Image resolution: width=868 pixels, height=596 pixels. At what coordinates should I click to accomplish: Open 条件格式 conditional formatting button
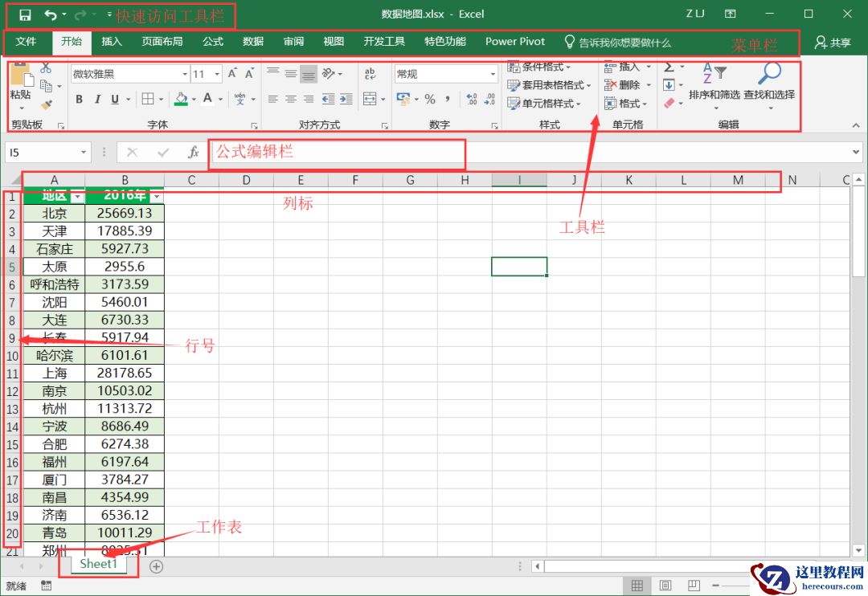pos(539,67)
